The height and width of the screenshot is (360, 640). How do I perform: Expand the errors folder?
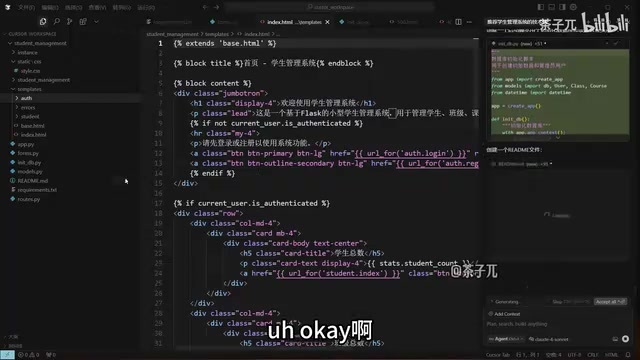pyautogui.click(x=28, y=107)
